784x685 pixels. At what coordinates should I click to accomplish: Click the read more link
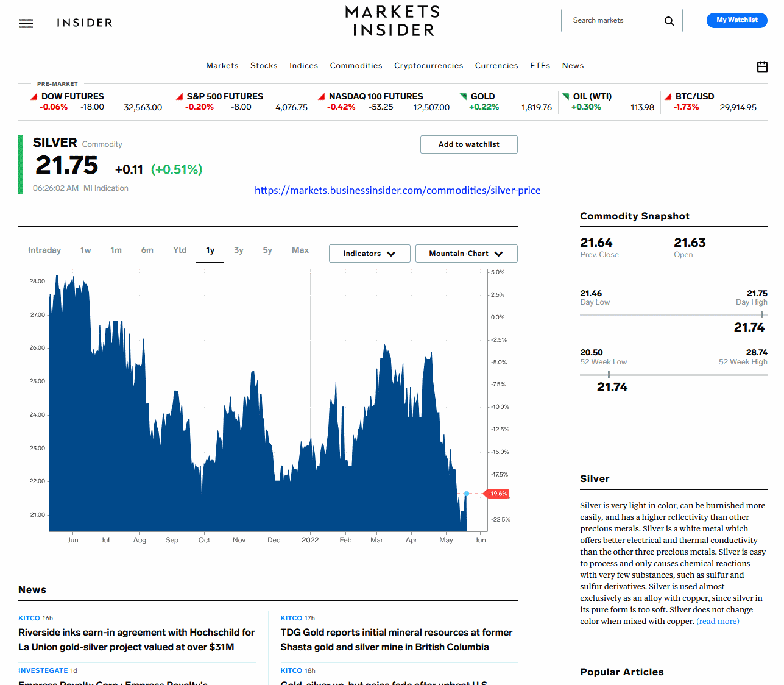coord(718,622)
